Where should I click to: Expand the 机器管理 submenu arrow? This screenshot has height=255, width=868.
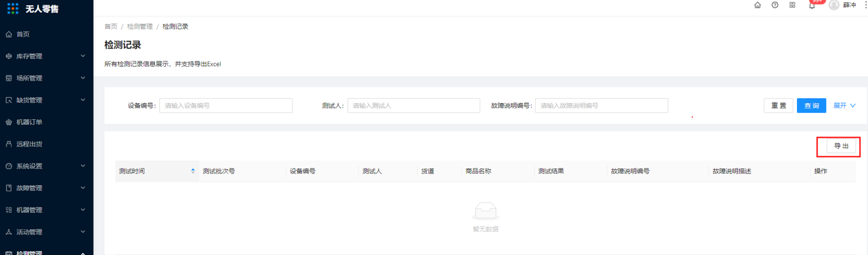[83, 210]
